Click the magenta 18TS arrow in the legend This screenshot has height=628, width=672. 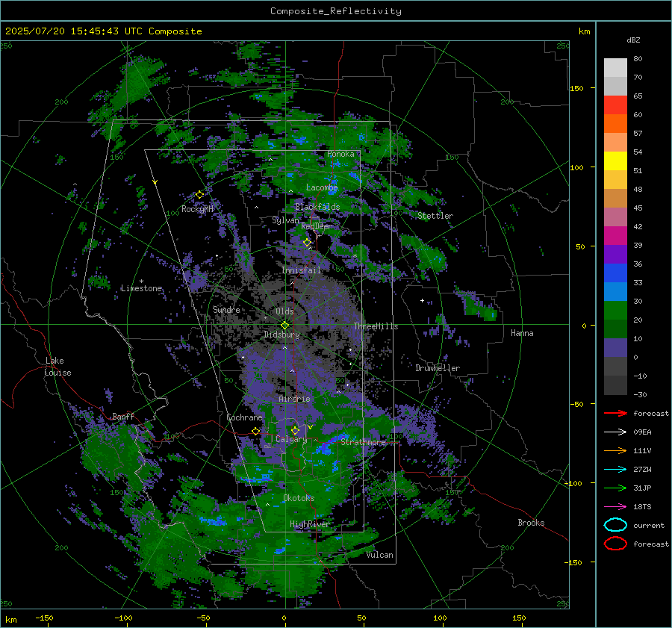615,507
